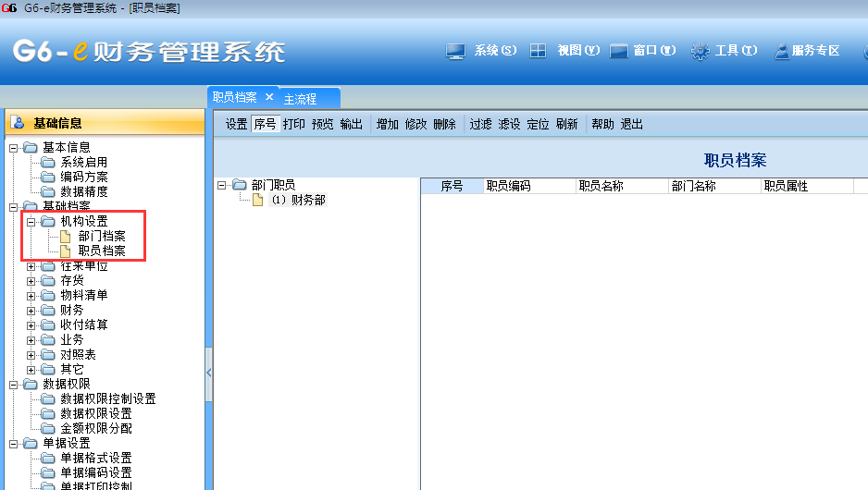Image resolution: width=868 pixels, height=490 pixels.
Task: Click the 工具(T) gear icon
Action: pos(701,51)
